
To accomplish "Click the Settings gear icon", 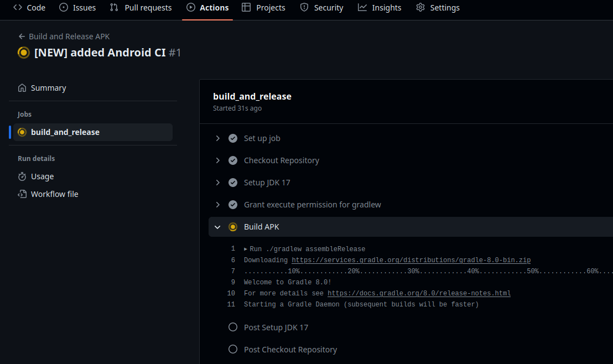I will pyautogui.click(x=420, y=7).
